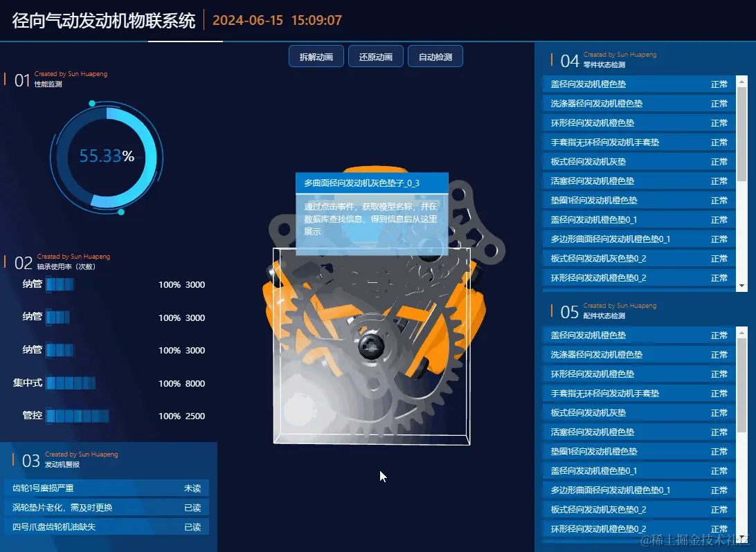Screen dimensions: 756x552
Task: Click the 多曲面径向发动机灰色垫子_0_3 tooltip header
Action: point(372,183)
